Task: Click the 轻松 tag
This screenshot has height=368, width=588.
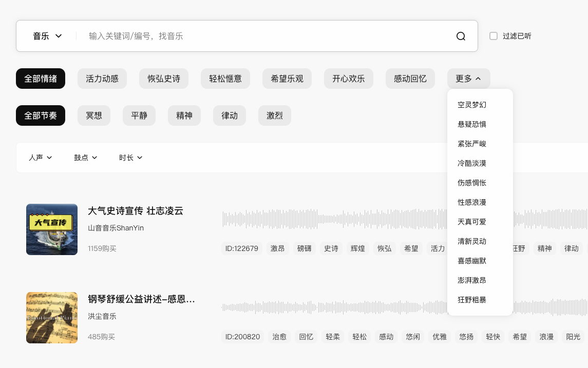Action: (359, 337)
